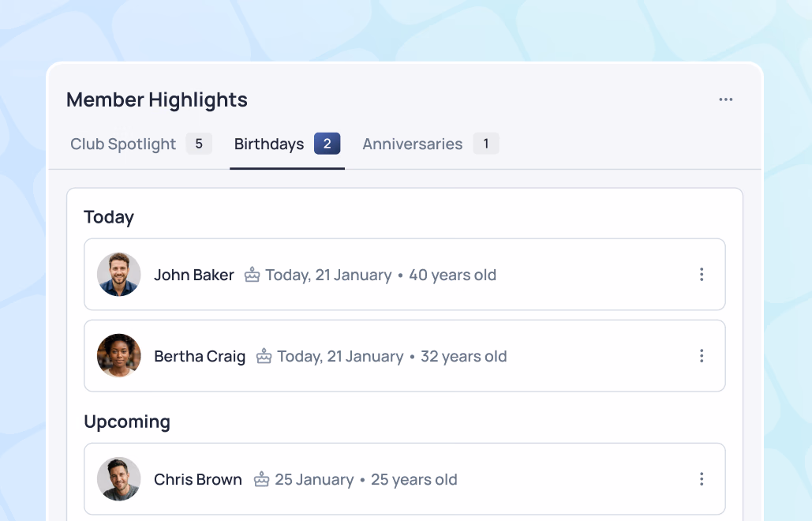Screen dimensions: 812x521
Task: Click John Baker's 'Today, 21 January' date
Action: [329, 275]
